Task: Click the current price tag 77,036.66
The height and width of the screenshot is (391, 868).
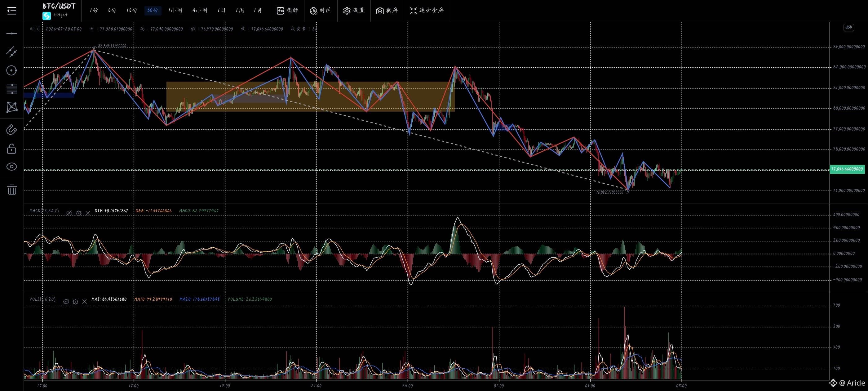Action: tap(847, 169)
